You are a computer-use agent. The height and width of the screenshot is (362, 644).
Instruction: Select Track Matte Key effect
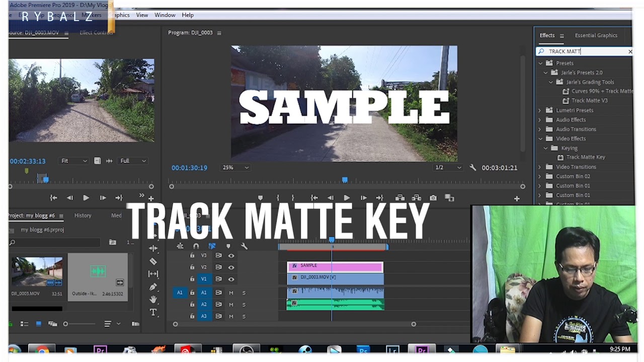tap(586, 157)
